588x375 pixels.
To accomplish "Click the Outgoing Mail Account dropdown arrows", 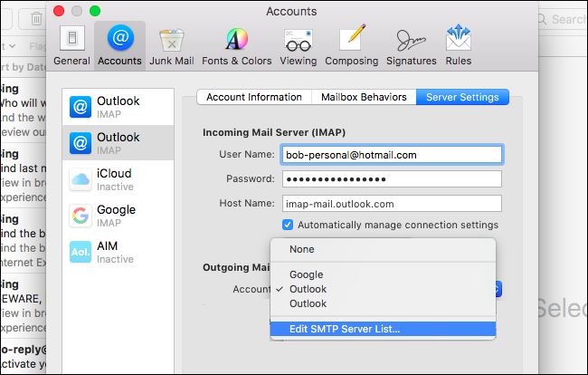I will coord(498,289).
